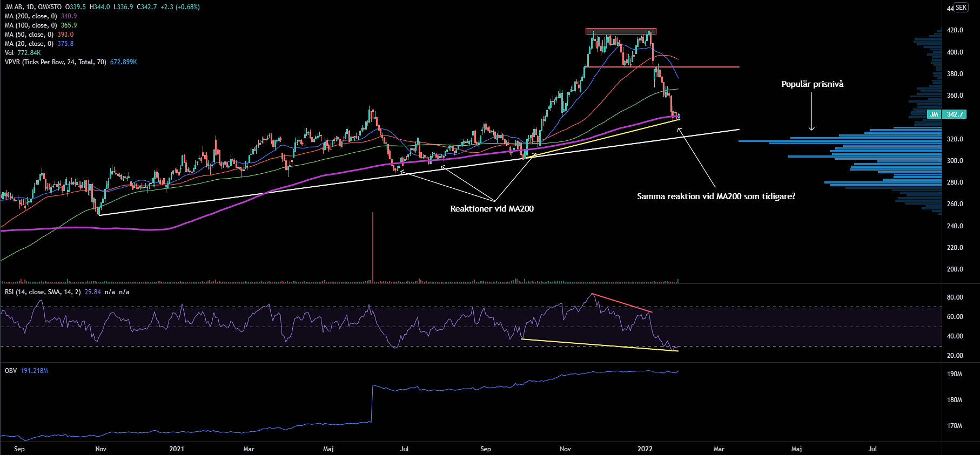Select the red resistance rectangle at the top
This screenshot has height=455, width=980.
pyautogui.click(x=621, y=31)
